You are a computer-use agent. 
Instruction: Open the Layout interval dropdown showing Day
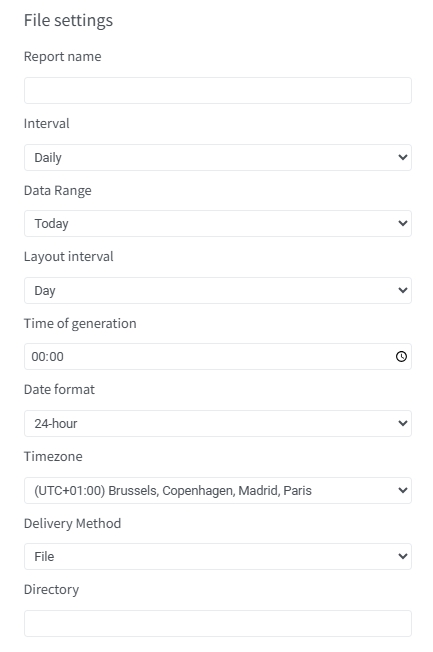click(x=218, y=290)
